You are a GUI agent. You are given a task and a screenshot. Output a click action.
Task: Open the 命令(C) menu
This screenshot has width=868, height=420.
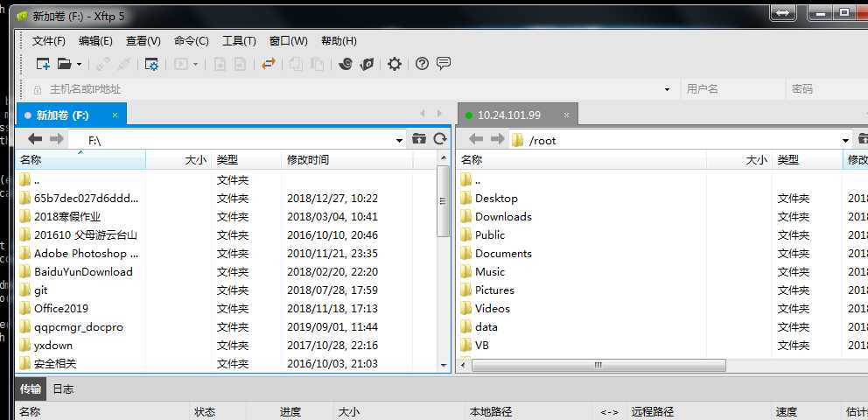point(191,41)
